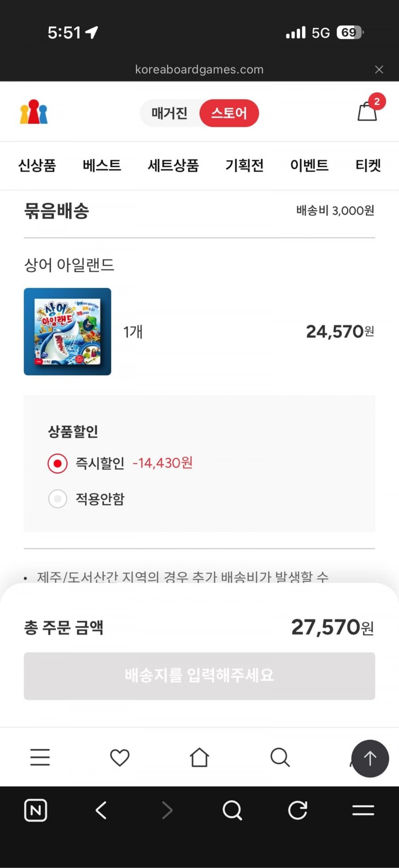
Task: Switch to the 스토어 toggle
Action: tap(229, 113)
